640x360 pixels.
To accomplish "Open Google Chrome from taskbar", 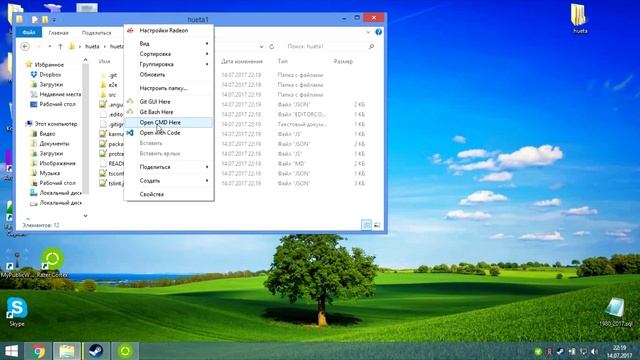I will pyautogui.click(x=38, y=351).
